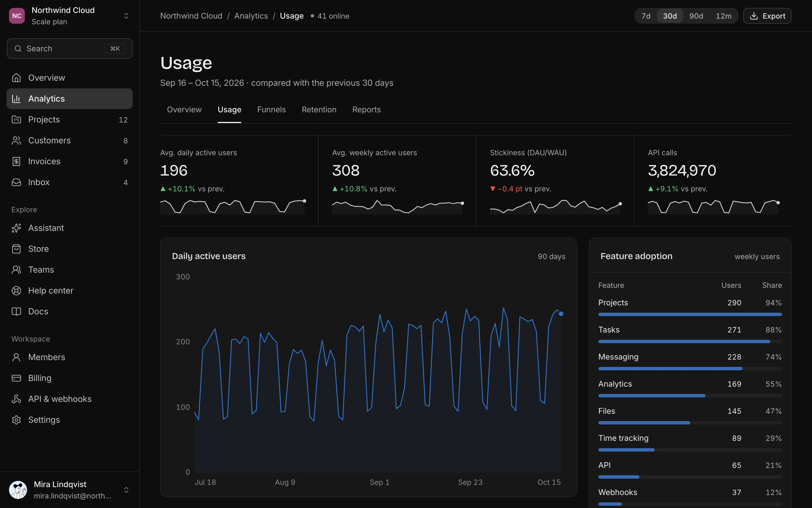Click the Inbox tray icon

16,182
